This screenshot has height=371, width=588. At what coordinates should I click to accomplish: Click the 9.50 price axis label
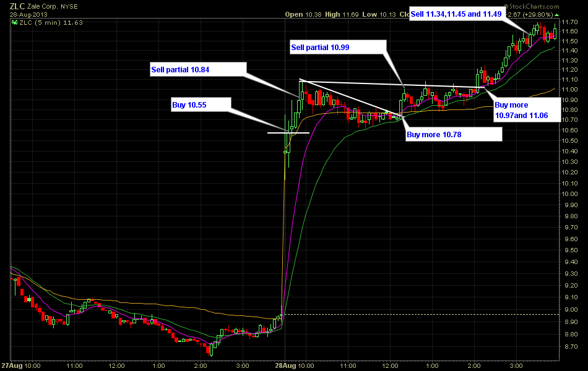tap(571, 250)
